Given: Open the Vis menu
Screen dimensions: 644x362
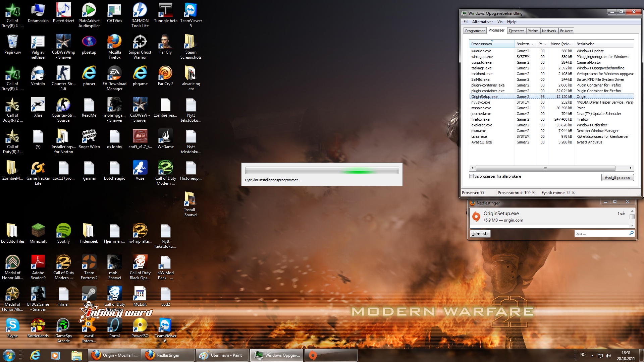Looking at the screenshot, I should (x=500, y=22).
